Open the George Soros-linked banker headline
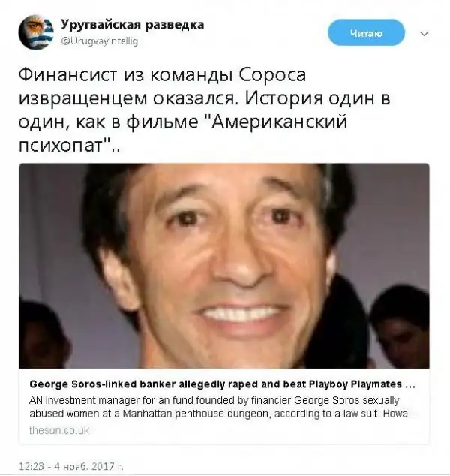The height and width of the screenshot is (476, 450). click(222, 384)
